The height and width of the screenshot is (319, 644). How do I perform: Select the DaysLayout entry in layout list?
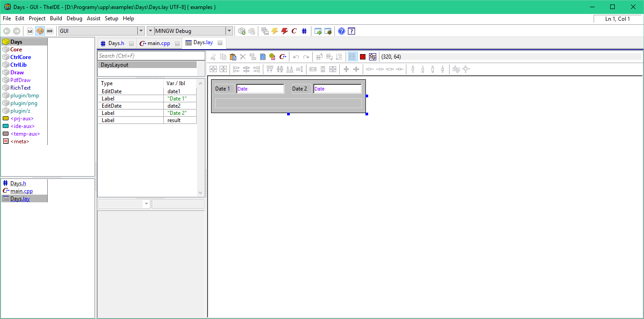click(x=114, y=65)
